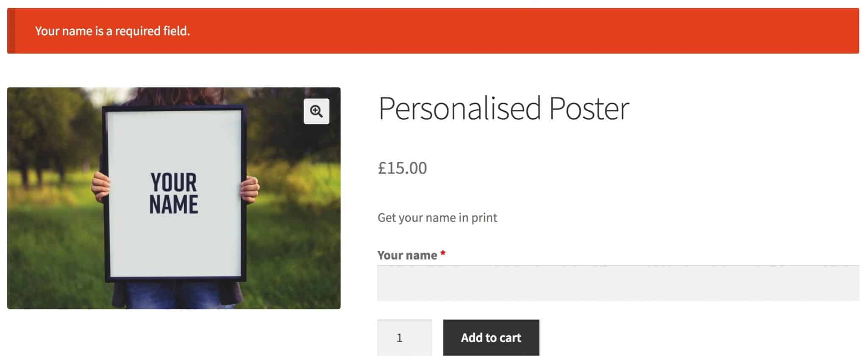
Task: Select the quantity box showing 1
Action: pyautogui.click(x=404, y=337)
